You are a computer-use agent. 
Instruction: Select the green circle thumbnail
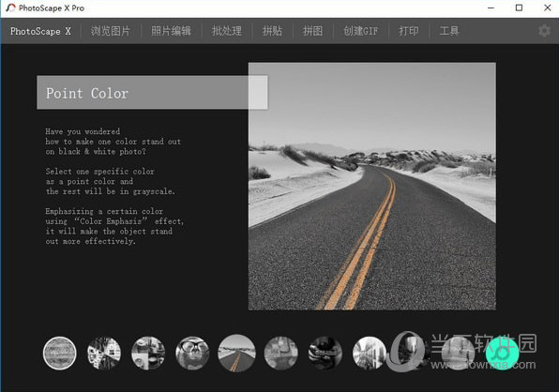(502, 353)
